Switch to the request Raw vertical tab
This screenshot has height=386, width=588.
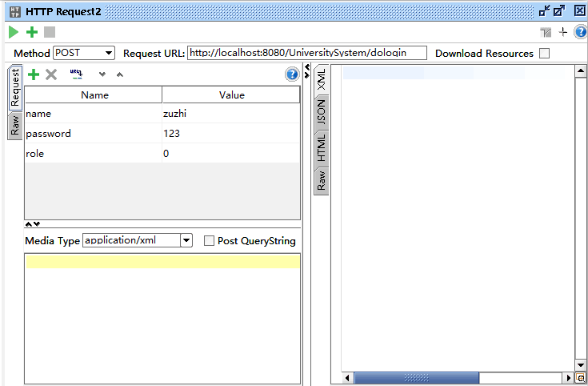click(15, 125)
